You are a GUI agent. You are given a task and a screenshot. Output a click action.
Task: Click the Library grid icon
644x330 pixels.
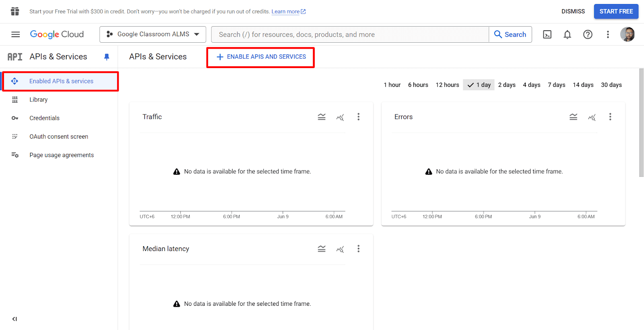(x=15, y=100)
